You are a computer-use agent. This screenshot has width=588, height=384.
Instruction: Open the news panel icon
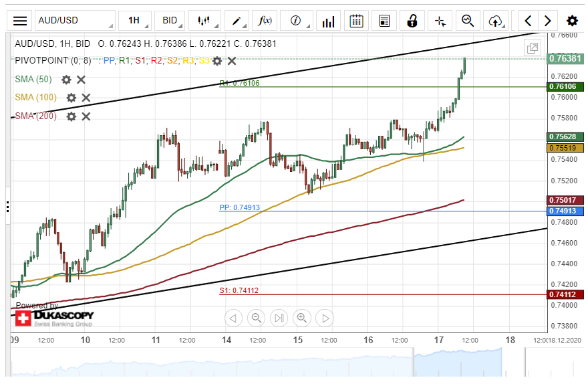(384, 21)
